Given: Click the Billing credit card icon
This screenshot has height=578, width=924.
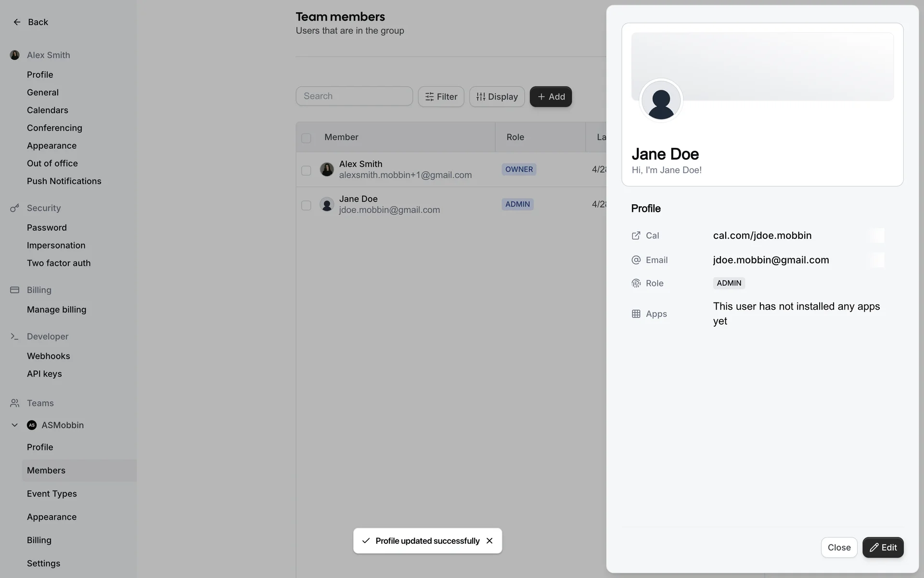Looking at the screenshot, I should tap(14, 290).
